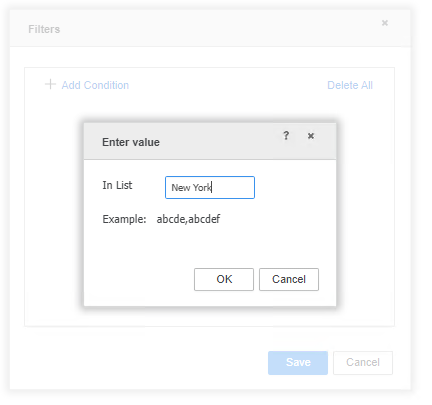The height and width of the screenshot is (405, 432).
Task: Click empty space below the Example line
Action: point(210,247)
